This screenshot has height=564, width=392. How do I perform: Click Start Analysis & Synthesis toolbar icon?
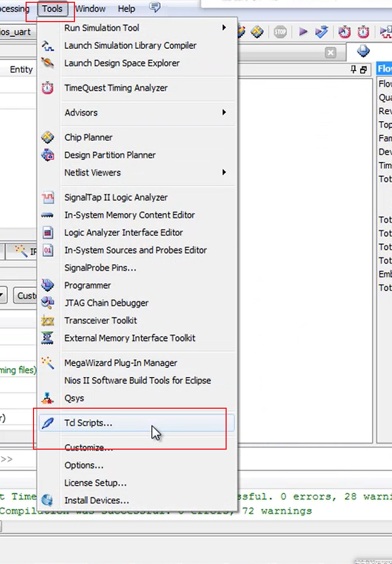(322, 32)
